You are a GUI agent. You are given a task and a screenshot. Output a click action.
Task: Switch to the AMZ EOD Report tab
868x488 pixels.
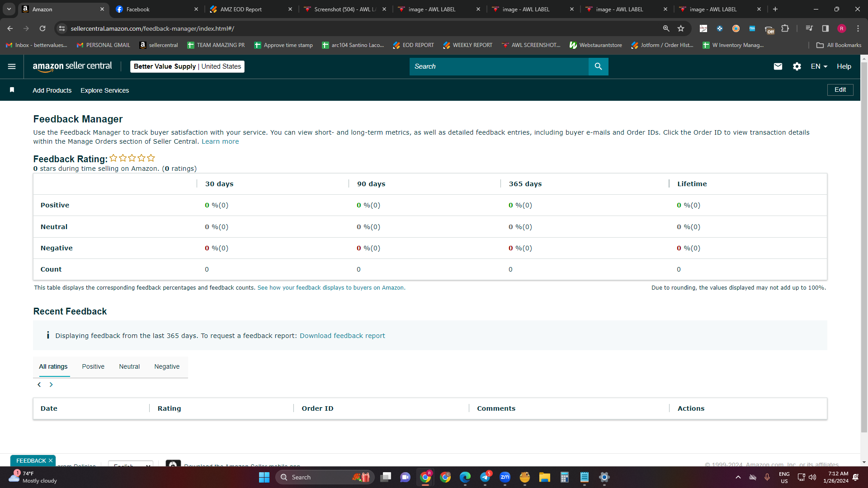click(250, 9)
